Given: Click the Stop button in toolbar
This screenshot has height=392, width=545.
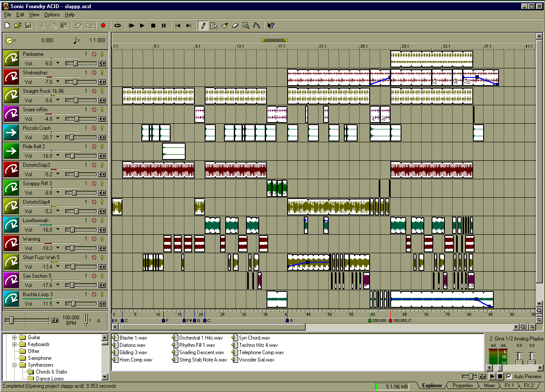Looking at the screenshot, I should tap(153, 26).
